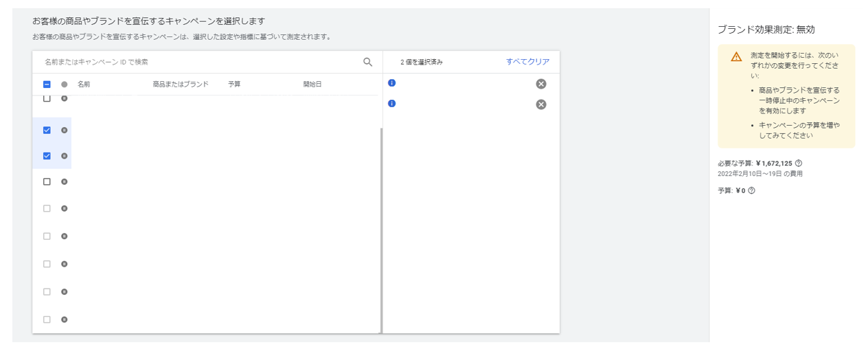Image resolution: width=868 pixels, height=347 pixels.
Task: Click the すべてクリア link
Action: (x=528, y=62)
